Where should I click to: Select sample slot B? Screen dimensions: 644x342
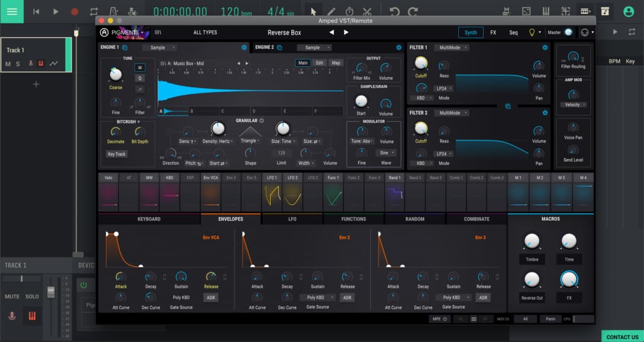[204, 111]
